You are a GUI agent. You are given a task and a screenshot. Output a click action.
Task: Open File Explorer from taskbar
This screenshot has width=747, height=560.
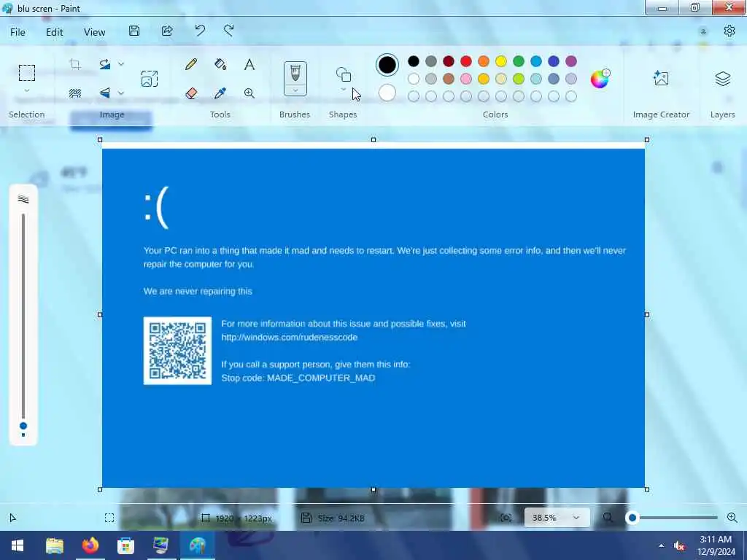54,545
